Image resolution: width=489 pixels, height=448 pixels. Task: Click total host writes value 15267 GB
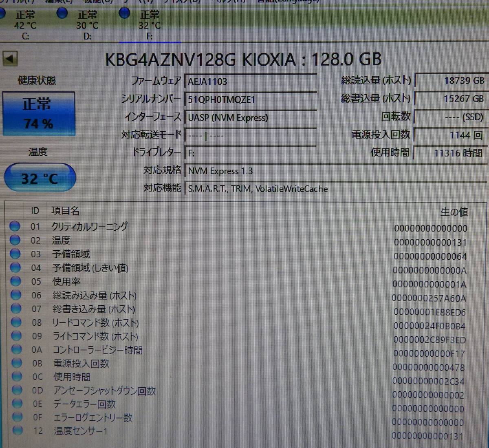click(451, 99)
